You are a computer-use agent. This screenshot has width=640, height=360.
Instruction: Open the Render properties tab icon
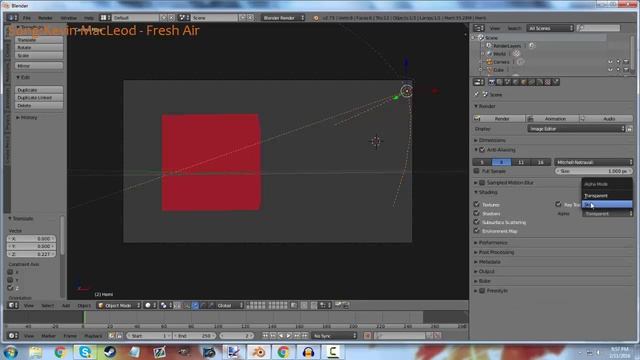491,82
